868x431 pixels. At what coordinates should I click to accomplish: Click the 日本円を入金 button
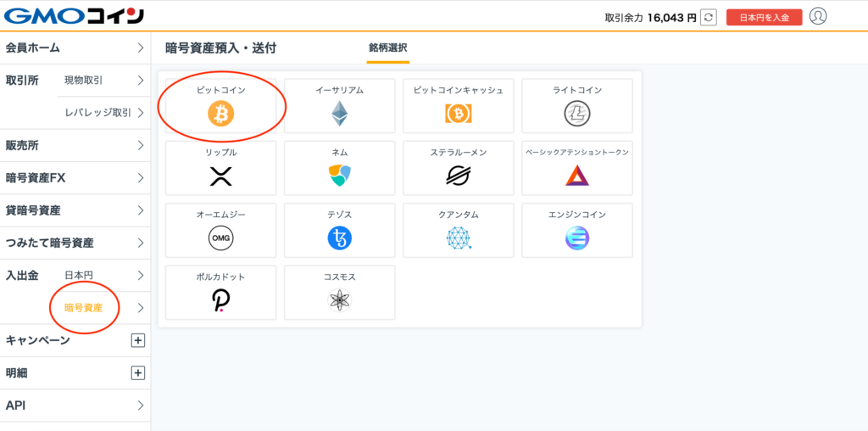coord(764,17)
